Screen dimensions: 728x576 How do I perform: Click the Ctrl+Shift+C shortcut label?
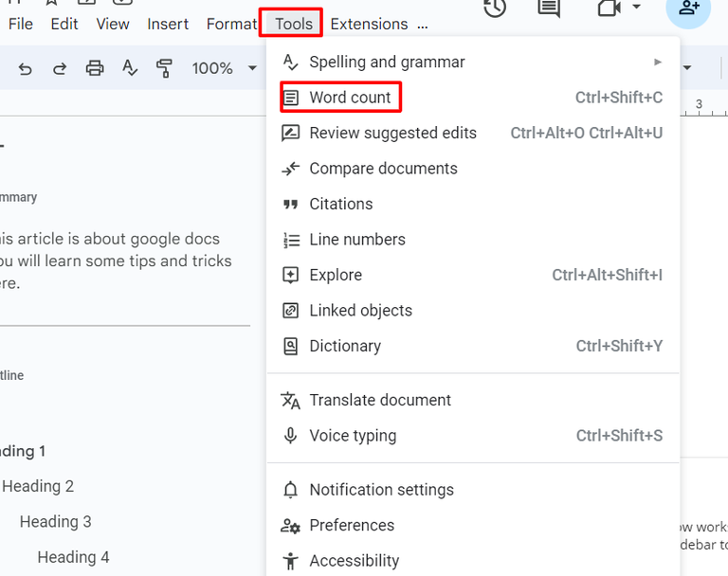(x=619, y=98)
